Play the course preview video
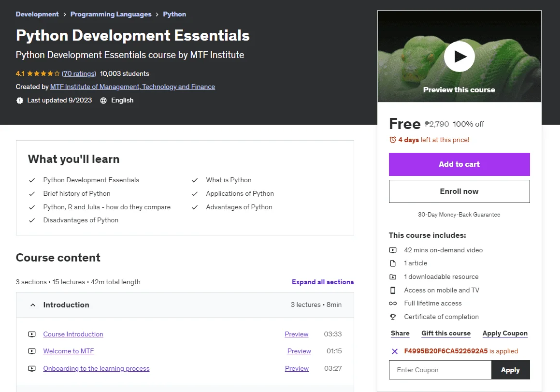 click(x=459, y=57)
